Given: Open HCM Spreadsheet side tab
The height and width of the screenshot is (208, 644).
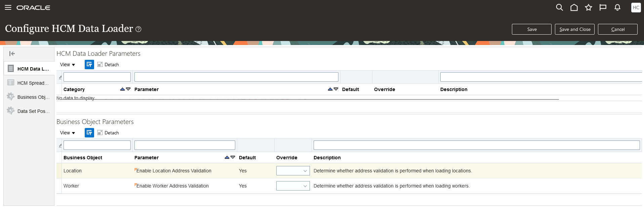Looking at the screenshot, I should click(29, 83).
